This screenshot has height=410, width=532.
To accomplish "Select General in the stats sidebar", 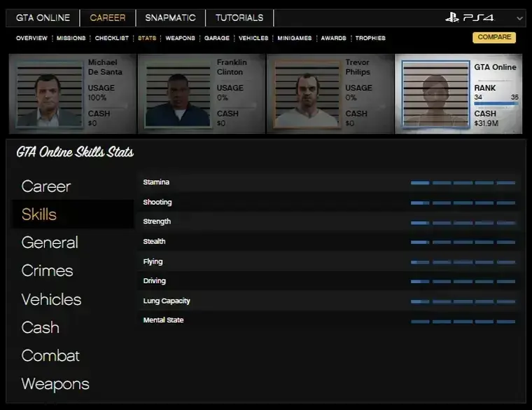I will click(50, 242).
